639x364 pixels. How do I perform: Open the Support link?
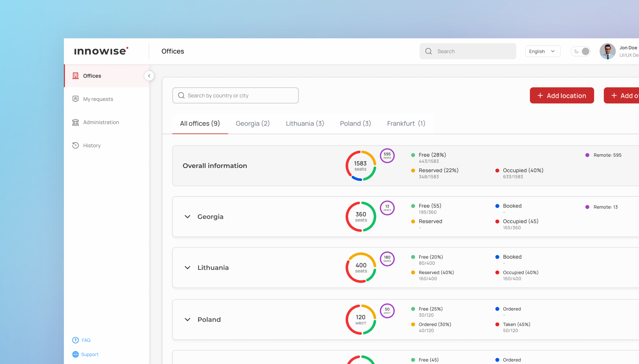90,354
